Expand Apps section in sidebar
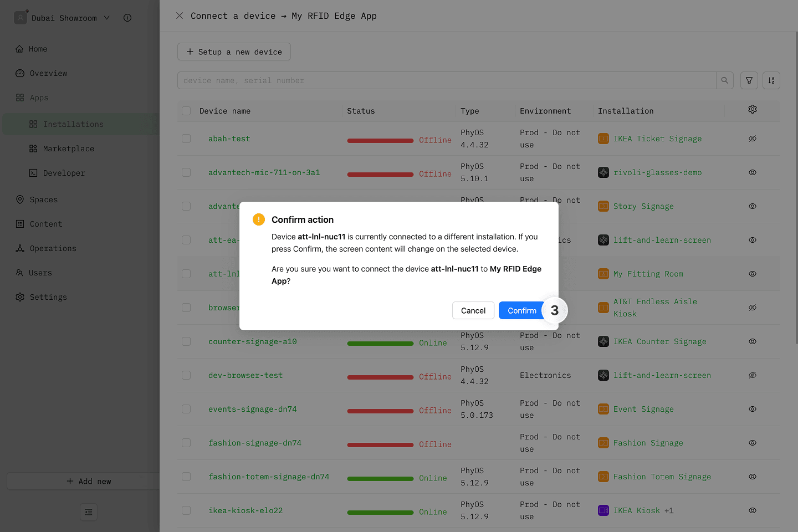Viewport: 798px width, 532px height. pos(39,98)
